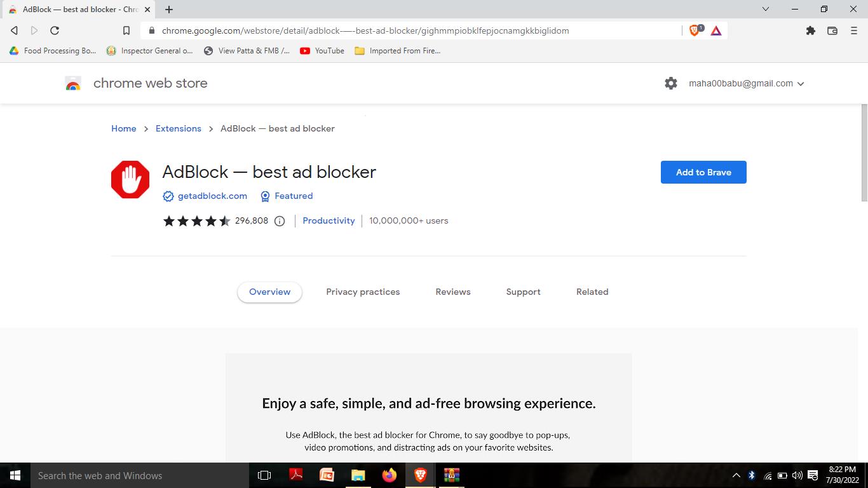Click the browser forward arrow
Screen dimensions: 868x488
[x=34, y=30]
